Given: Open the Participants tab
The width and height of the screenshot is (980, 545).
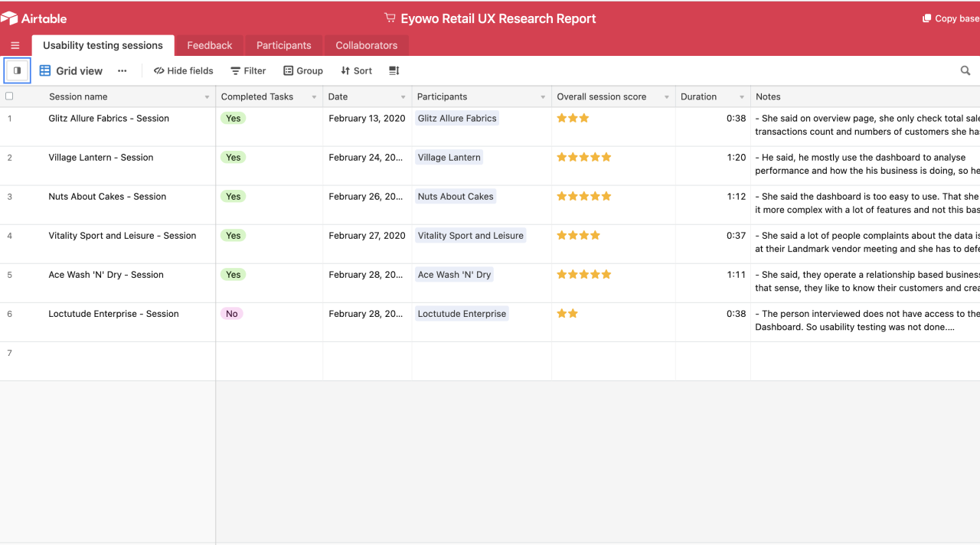Looking at the screenshot, I should pyautogui.click(x=283, y=45).
